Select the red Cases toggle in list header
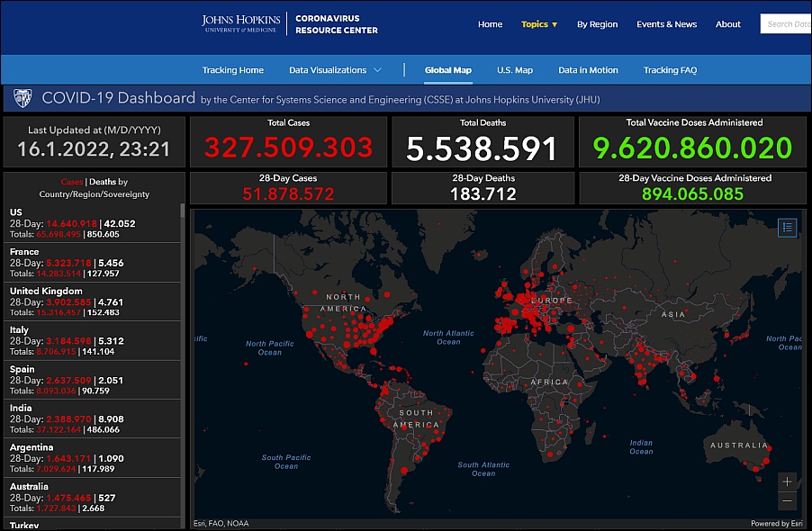 click(x=71, y=182)
